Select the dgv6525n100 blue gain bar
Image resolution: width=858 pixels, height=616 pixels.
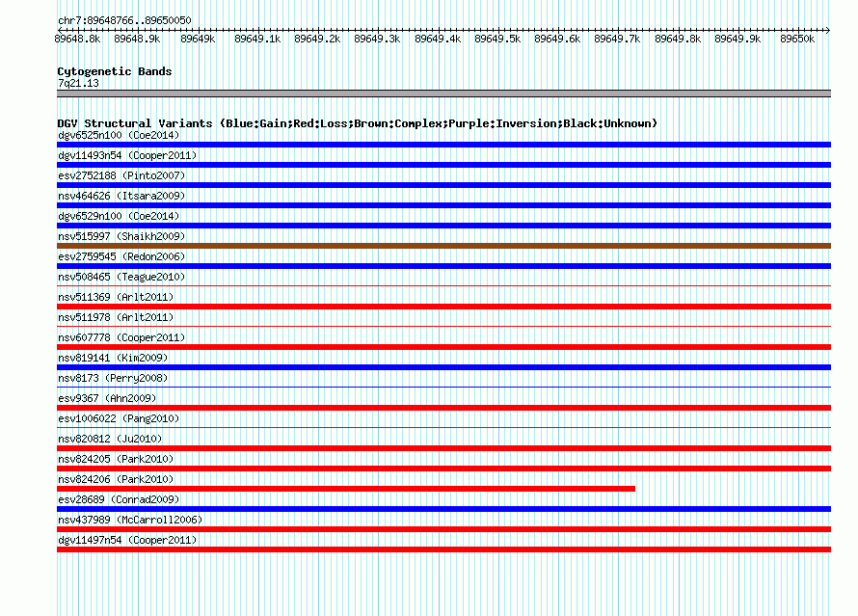[443, 145]
